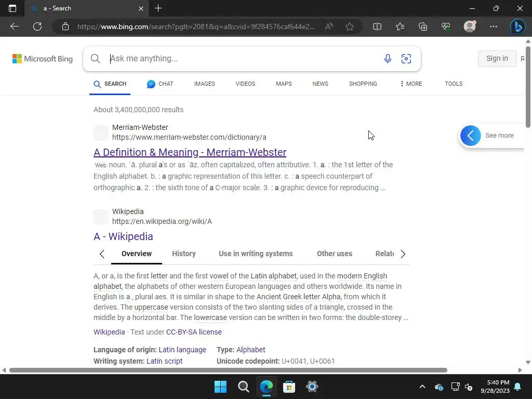Start voice search with the microphone icon
532x399 pixels.
point(388,59)
